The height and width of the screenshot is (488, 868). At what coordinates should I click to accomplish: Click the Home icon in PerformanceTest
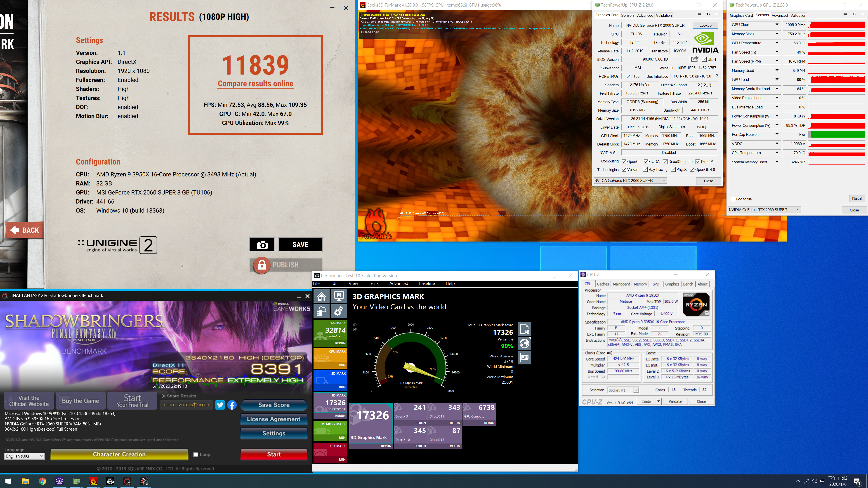click(x=321, y=296)
